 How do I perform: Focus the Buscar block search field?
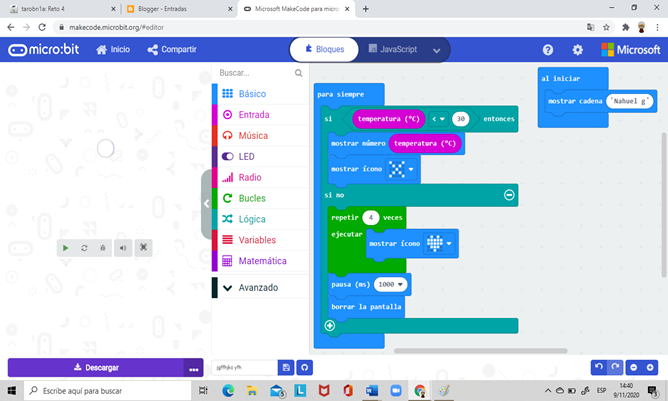[x=256, y=73]
